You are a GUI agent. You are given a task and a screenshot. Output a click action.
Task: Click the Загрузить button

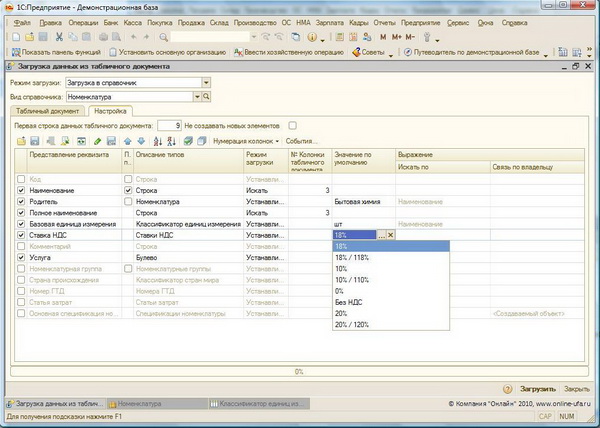coord(538,389)
